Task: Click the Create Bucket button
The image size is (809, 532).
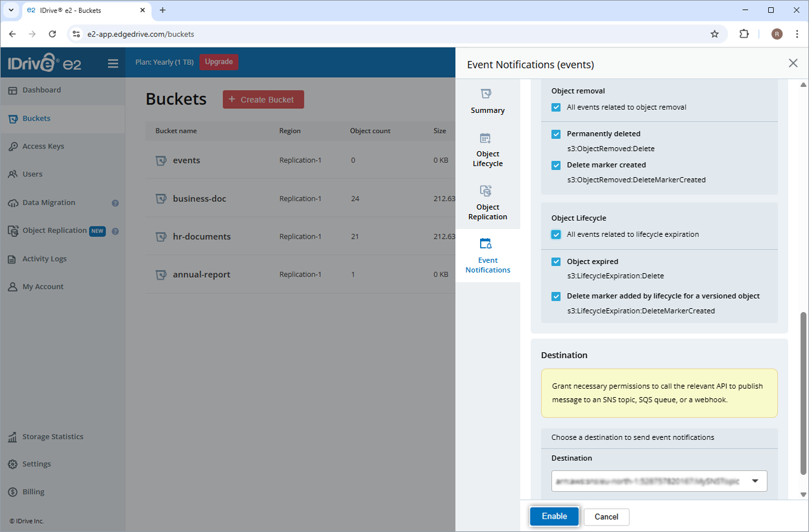Action: coord(263,99)
